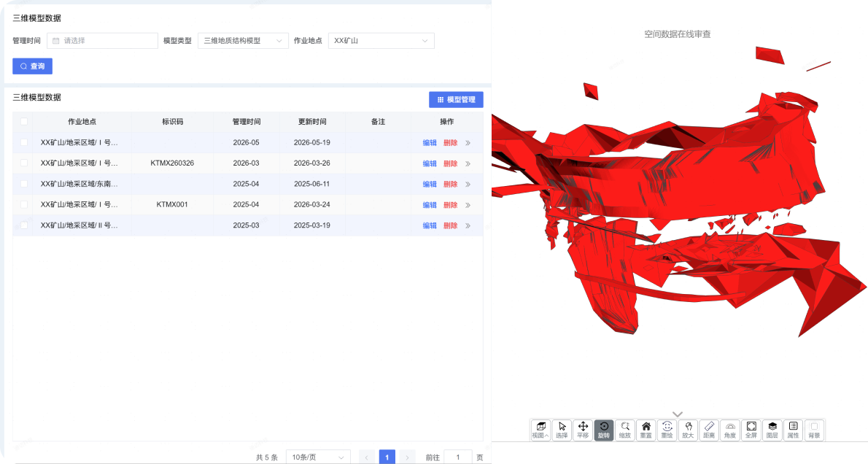Select the 缩放 zoom tool

pyautogui.click(x=625, y=430)
